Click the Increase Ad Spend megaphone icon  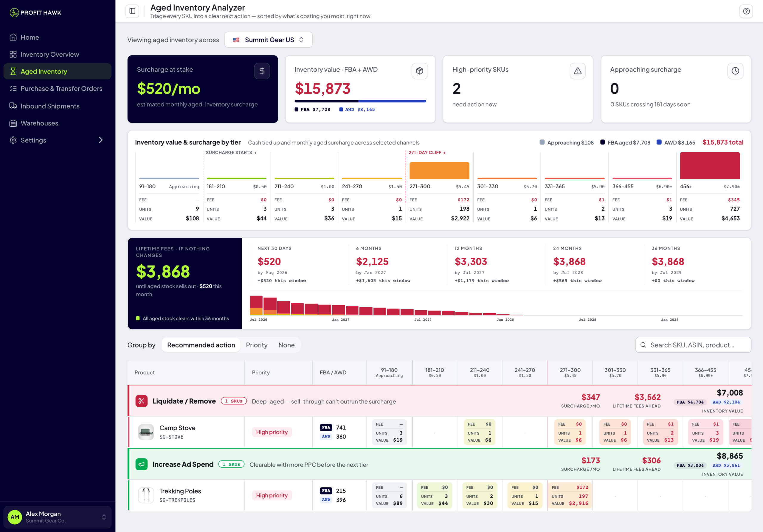(x=142, y=464)
